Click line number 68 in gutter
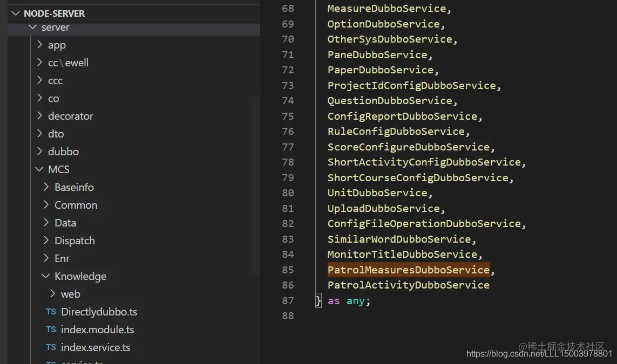The image size is (617, 364). 288,8
